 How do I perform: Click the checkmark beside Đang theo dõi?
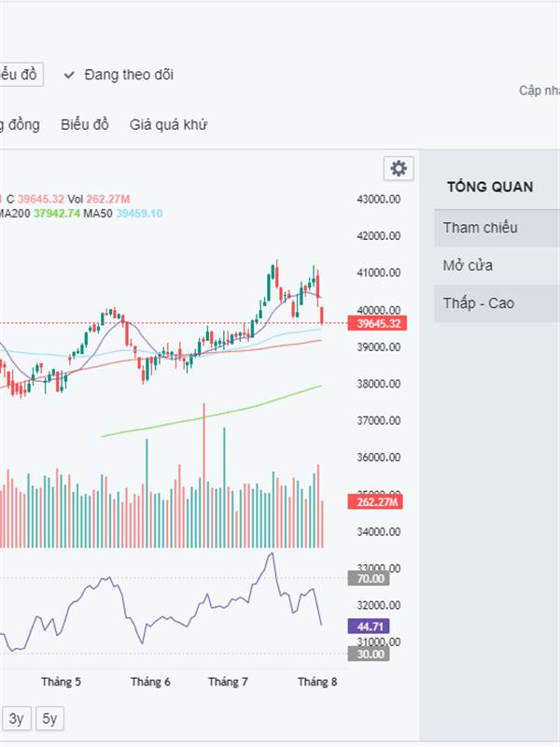tap(69, 75)
